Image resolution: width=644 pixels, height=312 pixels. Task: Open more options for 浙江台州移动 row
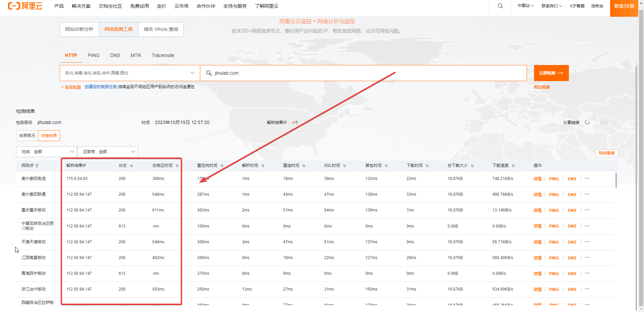[x=587, y=289]
